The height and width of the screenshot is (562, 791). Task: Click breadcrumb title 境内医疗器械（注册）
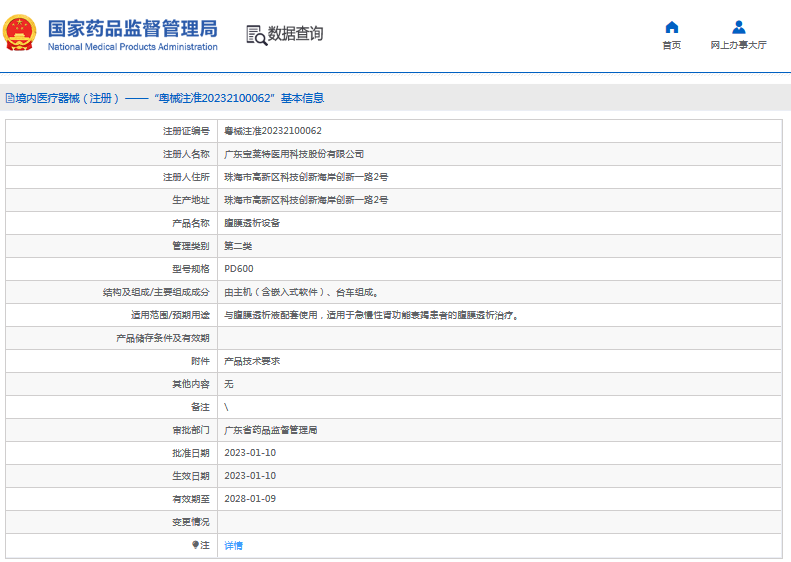pos(67,98)
